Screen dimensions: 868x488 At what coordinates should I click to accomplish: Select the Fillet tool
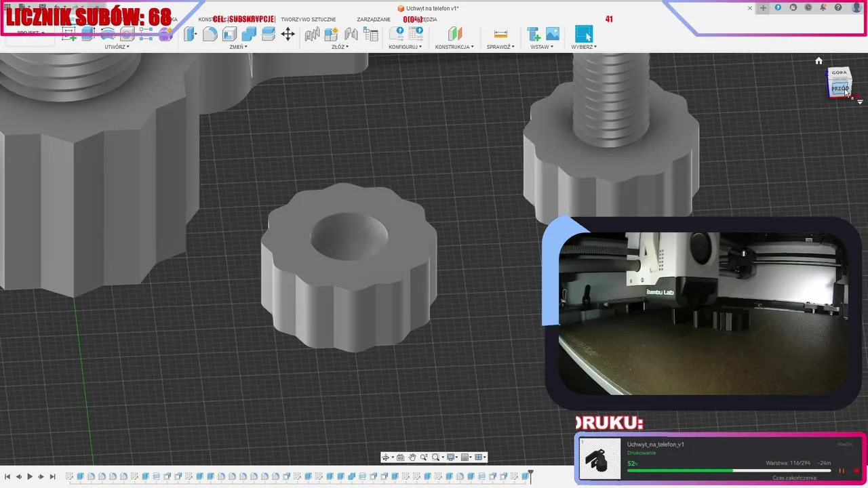pos(210,34)
